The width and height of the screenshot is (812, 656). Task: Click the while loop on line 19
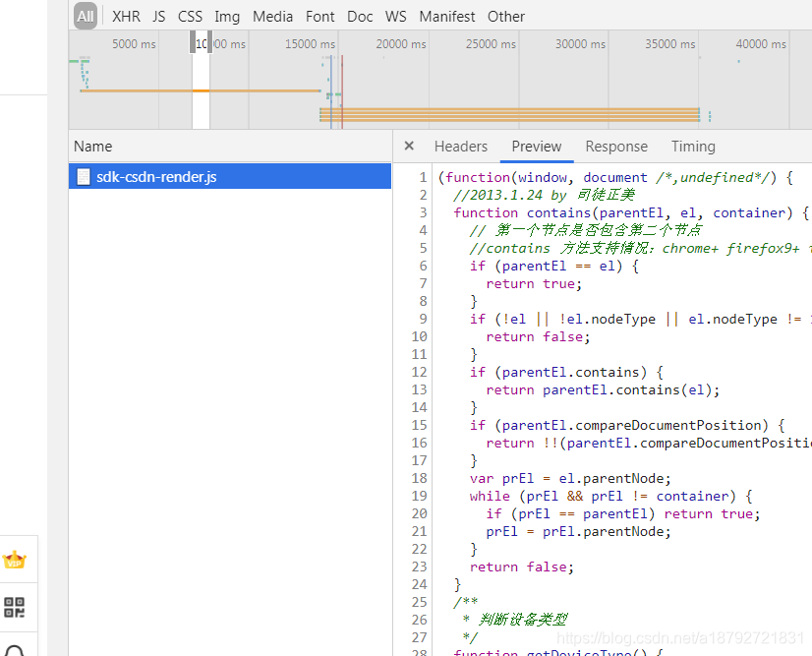611,497
